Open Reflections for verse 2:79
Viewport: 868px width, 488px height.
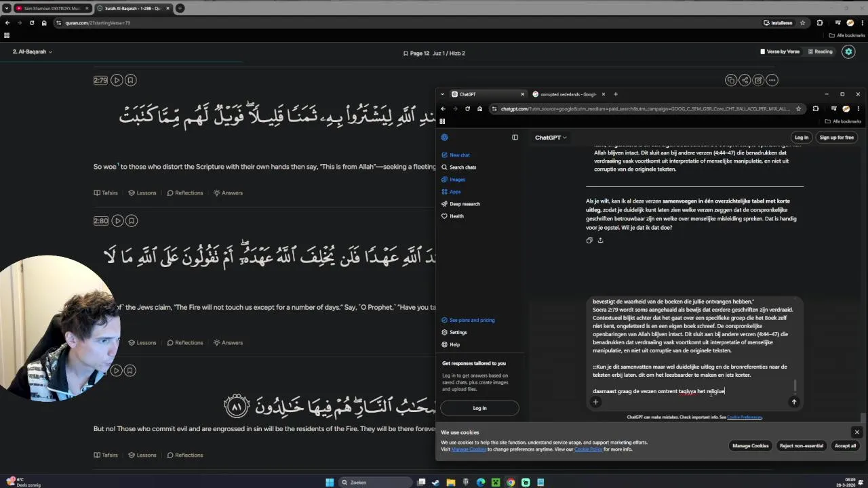[x=184, y=192]
